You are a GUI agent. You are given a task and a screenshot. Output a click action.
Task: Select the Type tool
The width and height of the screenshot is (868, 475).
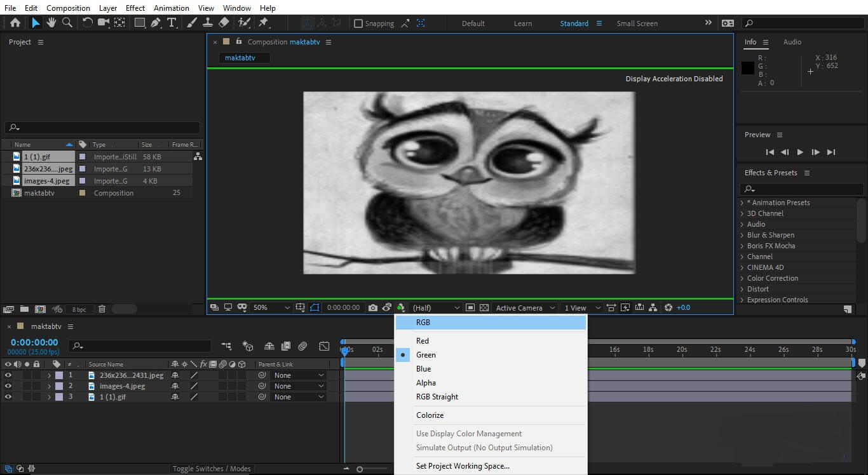pyautogui.click(x=172, y=23)
